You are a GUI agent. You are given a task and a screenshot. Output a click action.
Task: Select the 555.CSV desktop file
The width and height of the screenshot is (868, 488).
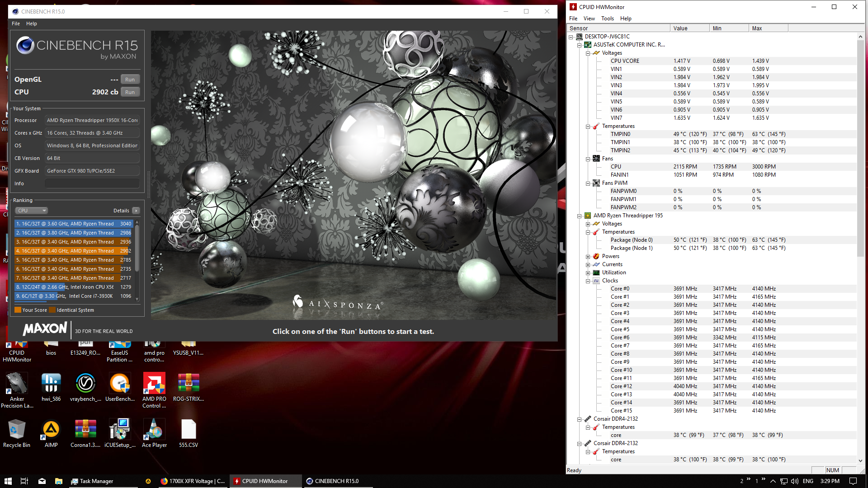click(189, 433)
